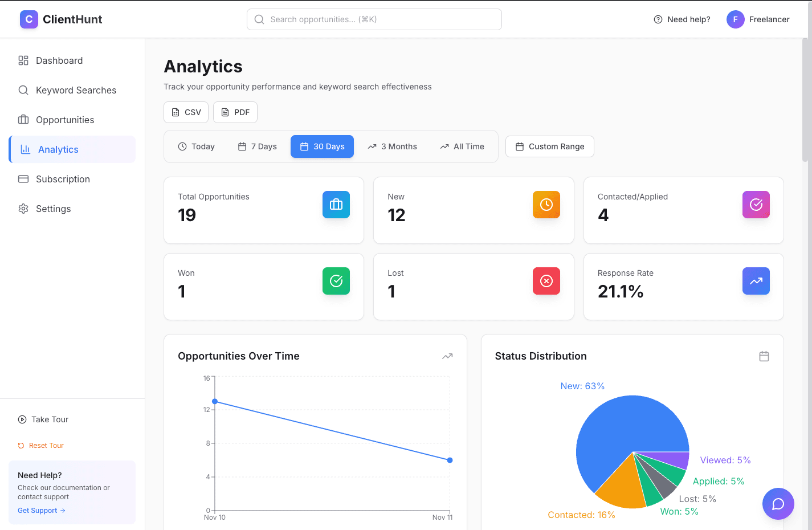Export analytics as CSV

point(186,112)
